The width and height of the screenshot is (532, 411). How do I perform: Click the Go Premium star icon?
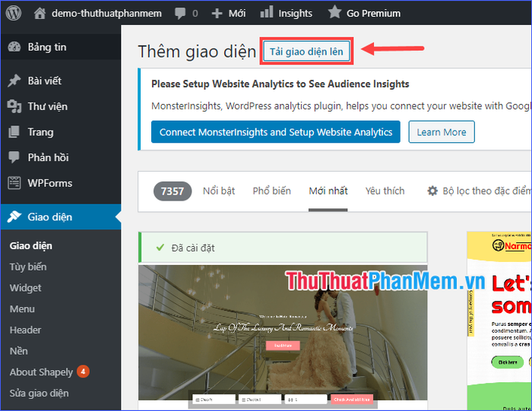[334, 12]
